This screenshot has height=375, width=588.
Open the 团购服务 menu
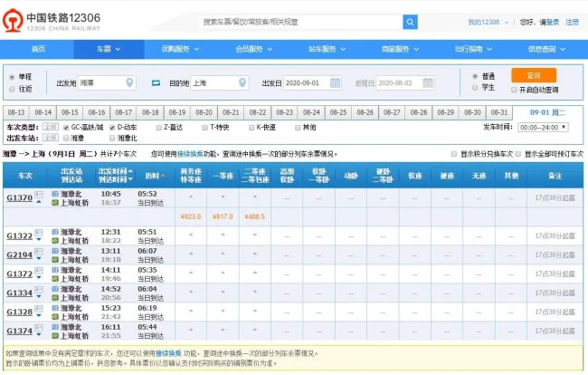coord(180,49)
